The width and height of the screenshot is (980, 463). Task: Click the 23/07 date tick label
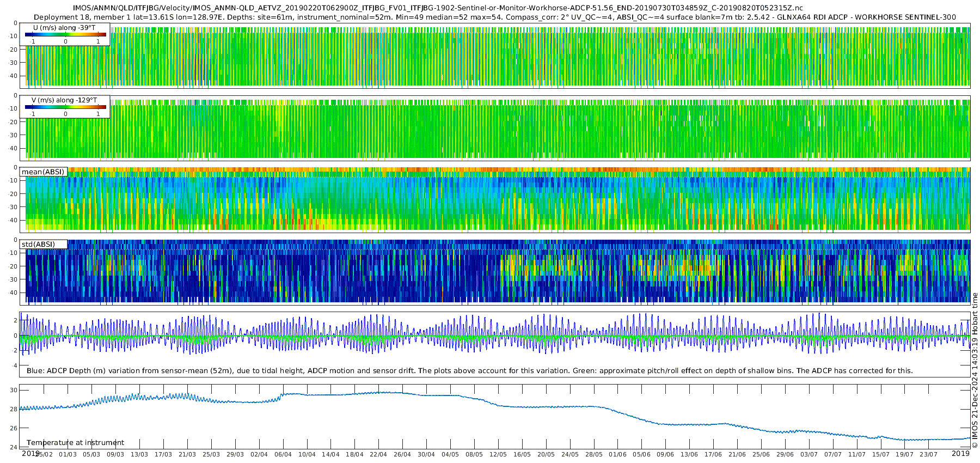point(928,454)
